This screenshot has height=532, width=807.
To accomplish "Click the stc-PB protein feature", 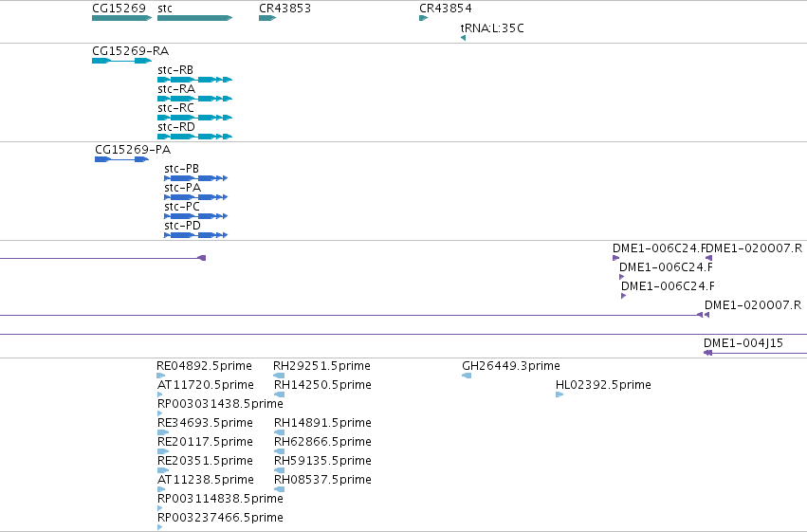I will click(196, 178).
